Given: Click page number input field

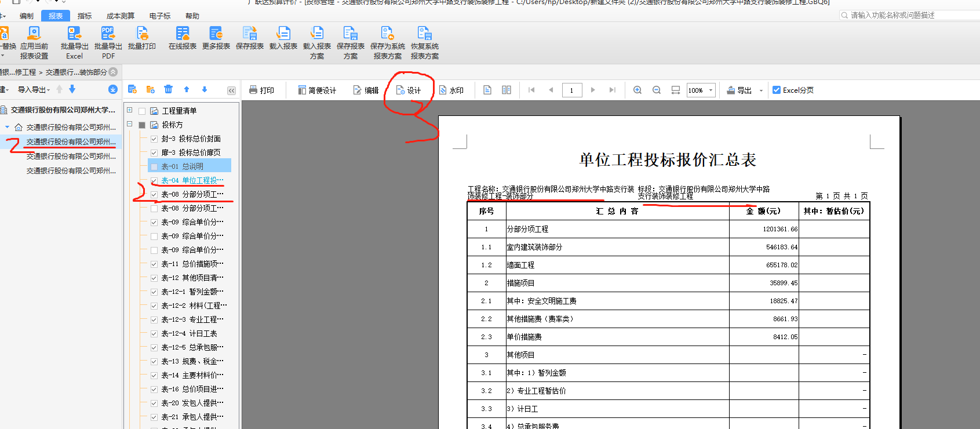Looking at the screenshot, I should point(572,90).
